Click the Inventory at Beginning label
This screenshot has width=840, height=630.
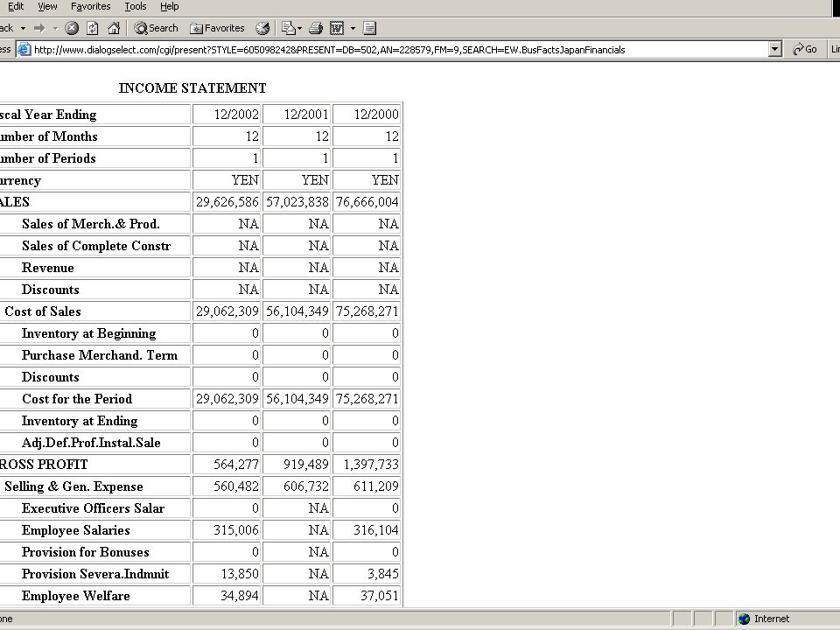(x=89, y=333)
